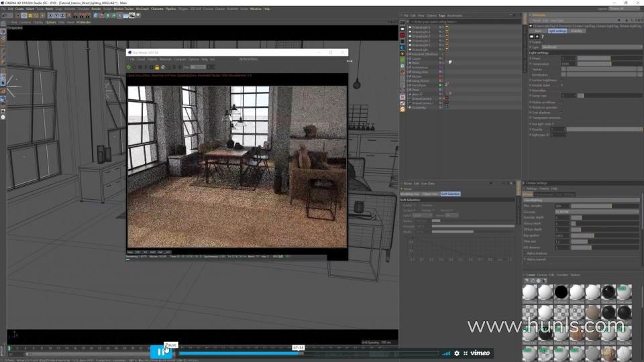Open the Live Viewer Objects menu
Viewport: 644px width, 362px height.
tap(152, 60)
